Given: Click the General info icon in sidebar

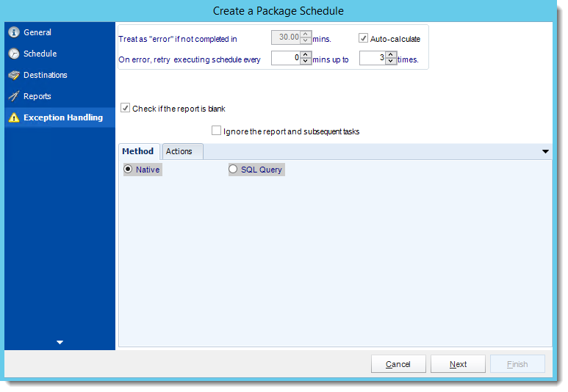Looking at the screenshot, I should tap(14, 32).
